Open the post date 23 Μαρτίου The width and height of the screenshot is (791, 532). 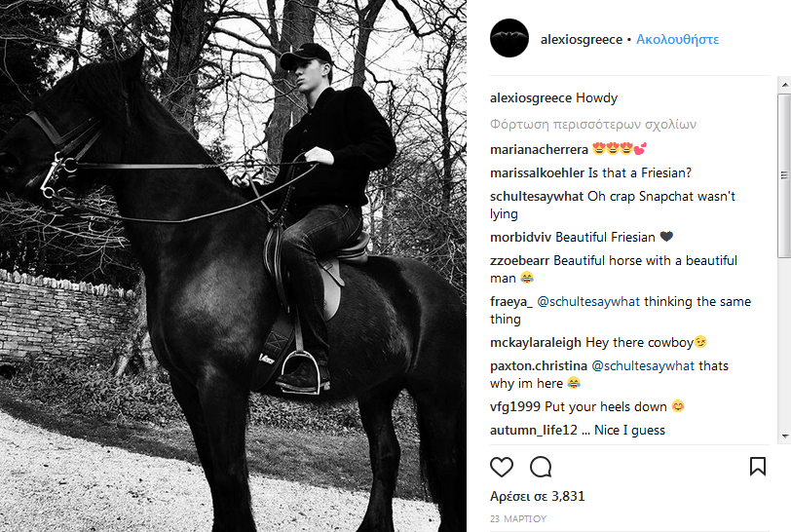point(519,519)
